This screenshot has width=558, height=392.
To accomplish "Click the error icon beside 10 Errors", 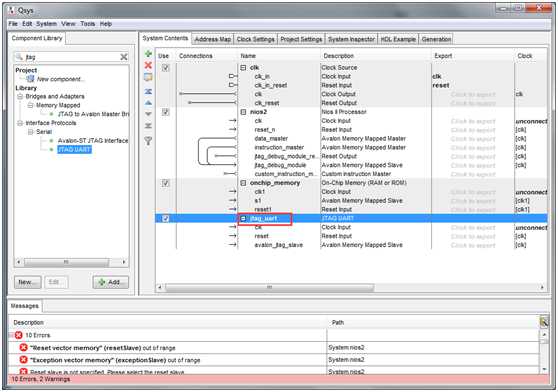I will [19, 335].
